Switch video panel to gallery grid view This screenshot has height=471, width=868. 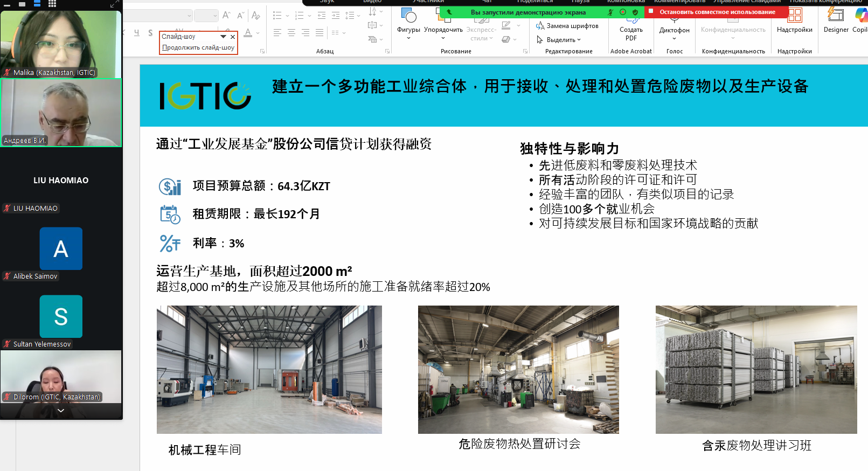click(x=52, y=4)
